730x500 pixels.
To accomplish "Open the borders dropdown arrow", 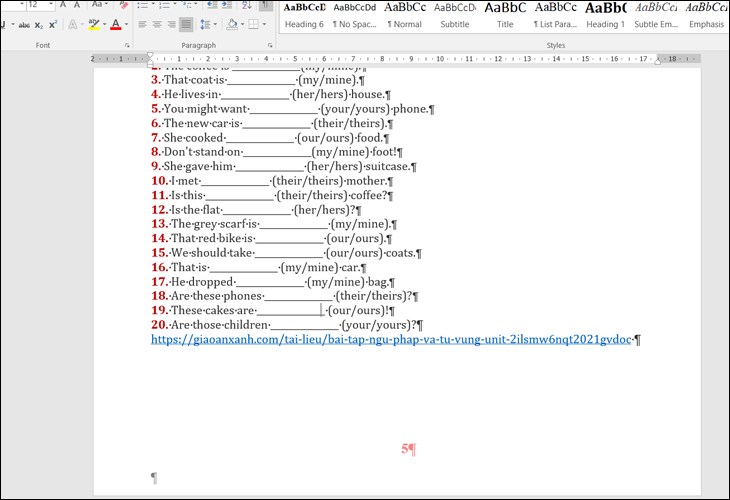I will (x=264, y=24).
